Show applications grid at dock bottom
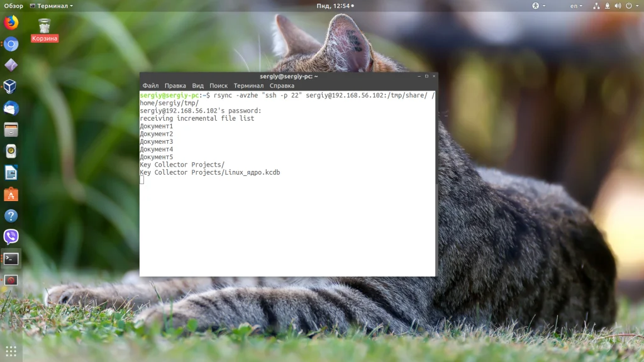The image size is (644, 362). (x=11, y=351)
